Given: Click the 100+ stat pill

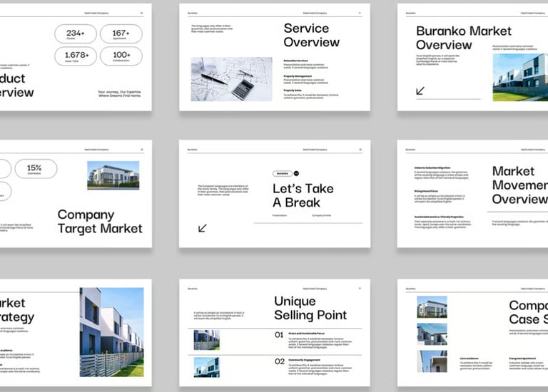Looking at the screenshot, I should click(x=121, y=56).
